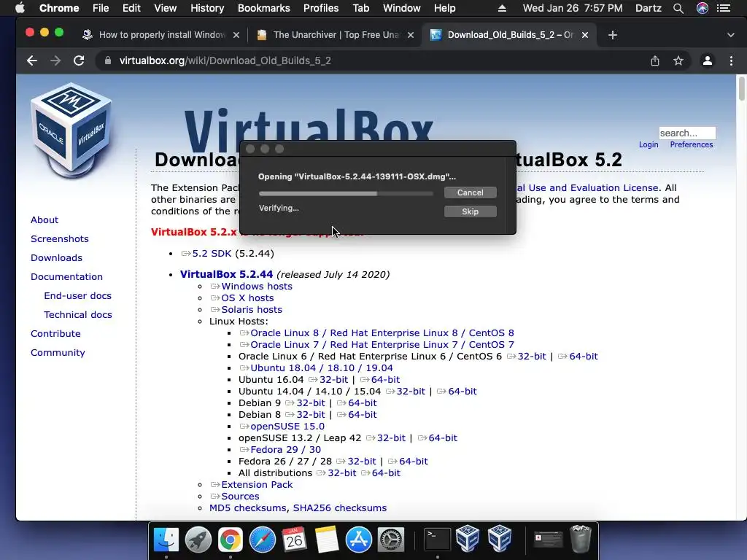Viewport: 747px width, 560px height.
Task: Click the address bar URL
Action: pyautogui.click(x=225, y=61)
